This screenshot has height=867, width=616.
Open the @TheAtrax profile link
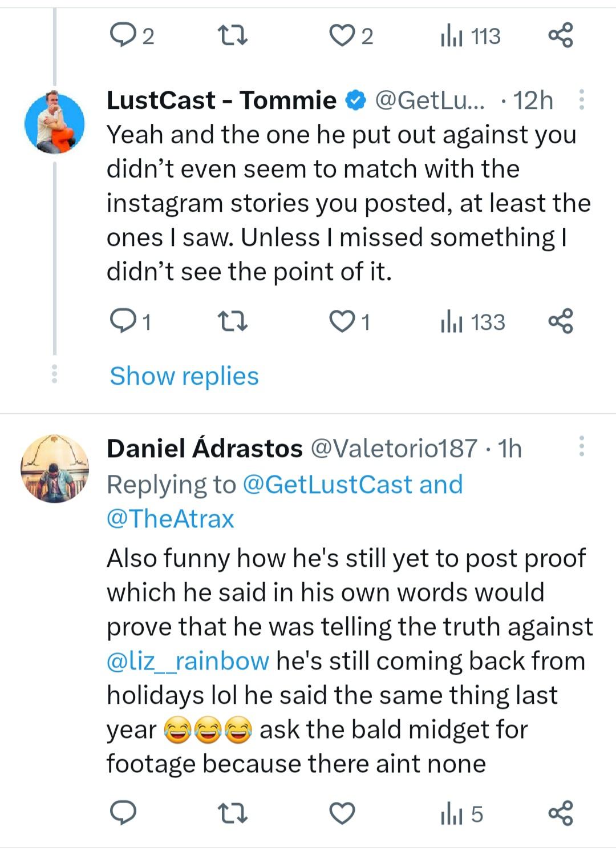click(170, 519)
